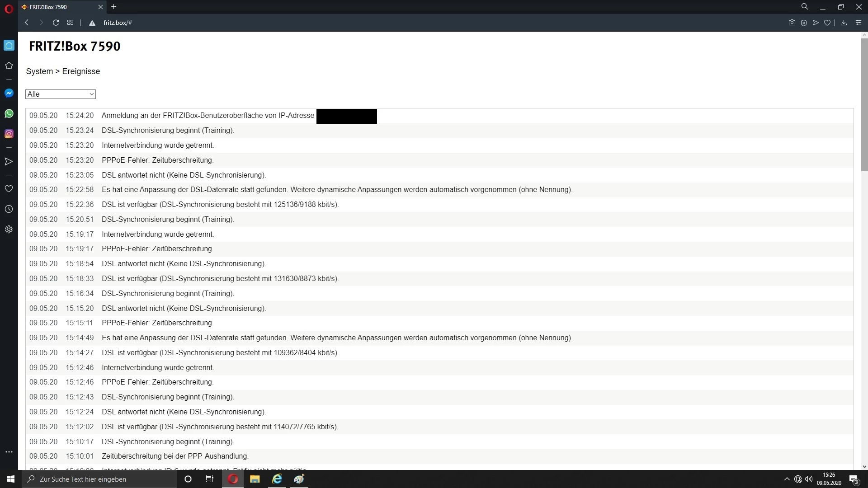Screen dimensions: 868x488
Task: Open a new browser tab
Action: (x=114, y=7)
